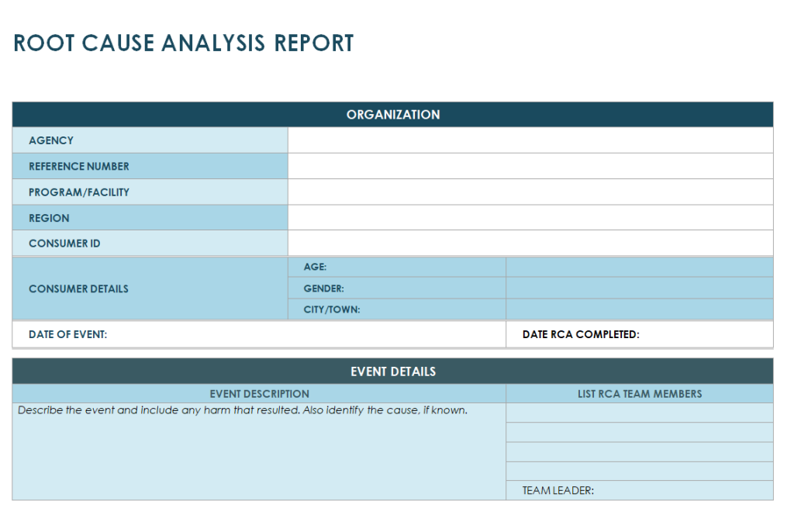
Task: Click the CONSUMER ID entry field
Action: 530,244
